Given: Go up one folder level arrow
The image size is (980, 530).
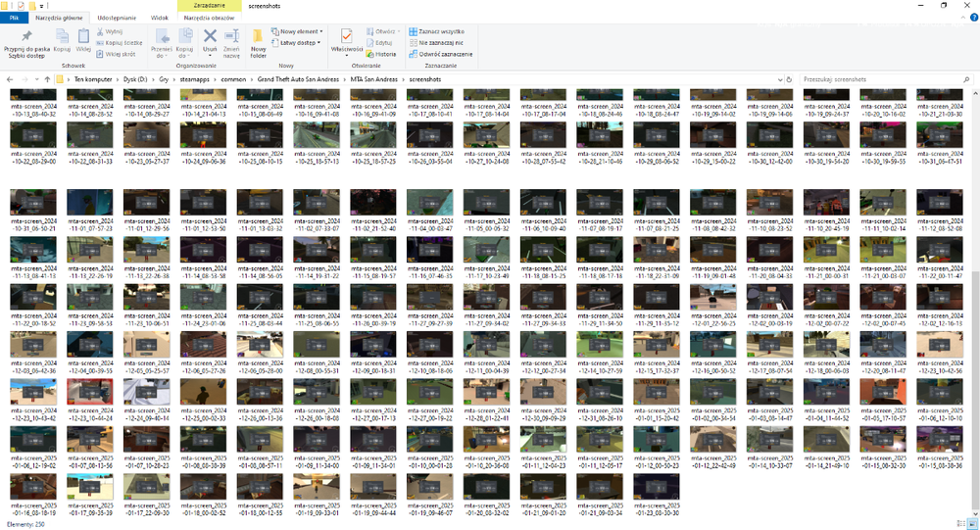Looking at the screenshot, I should [47, 79].
